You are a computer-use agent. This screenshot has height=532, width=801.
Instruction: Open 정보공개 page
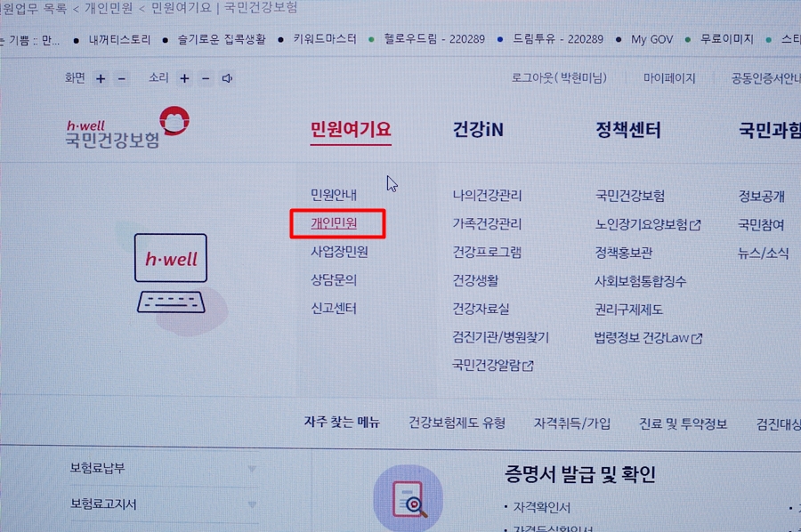[x=761, y=197]
